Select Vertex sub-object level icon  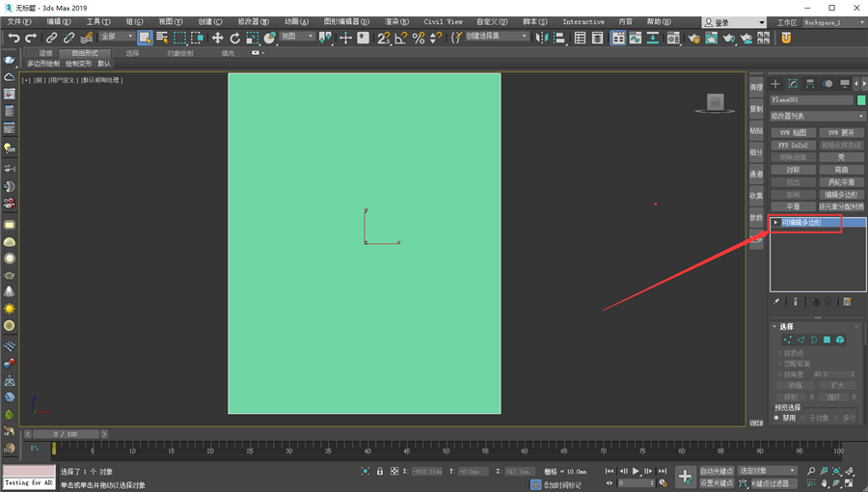tap(787, 340)
